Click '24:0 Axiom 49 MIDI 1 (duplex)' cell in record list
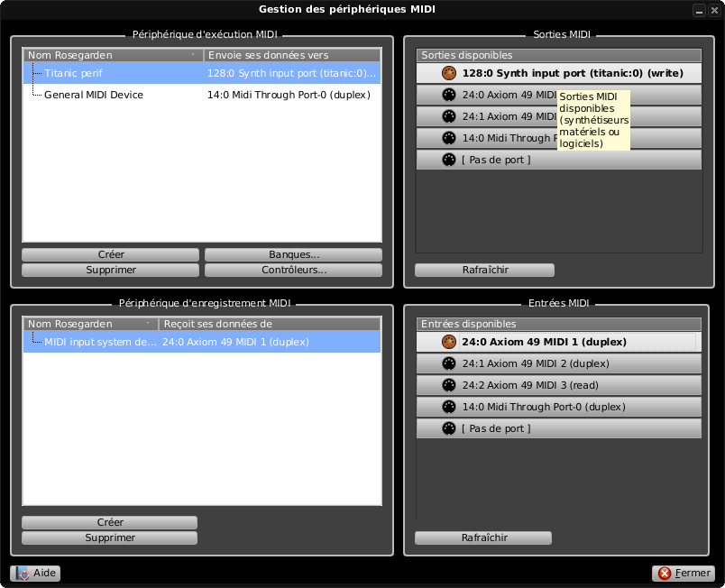Screen dimensions: 725x588 [x=235, y=342]
